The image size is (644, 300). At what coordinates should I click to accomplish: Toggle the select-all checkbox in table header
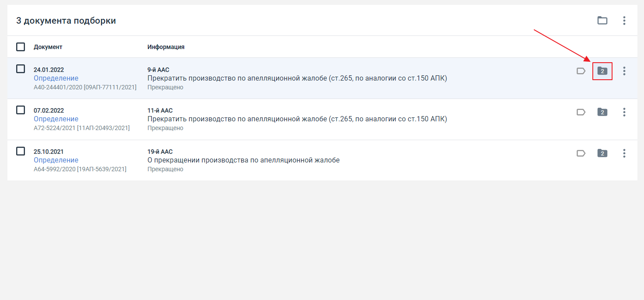coord(21,46)
